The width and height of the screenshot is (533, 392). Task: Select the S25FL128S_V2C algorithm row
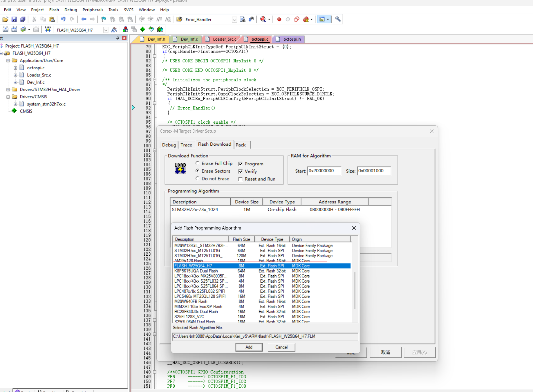coord(262,317)
